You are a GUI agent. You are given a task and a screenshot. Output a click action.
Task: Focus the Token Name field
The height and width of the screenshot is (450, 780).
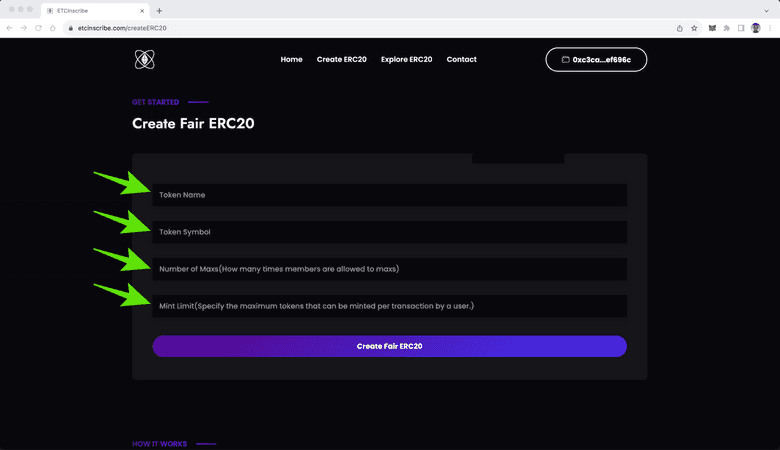(x=389, y=195)
